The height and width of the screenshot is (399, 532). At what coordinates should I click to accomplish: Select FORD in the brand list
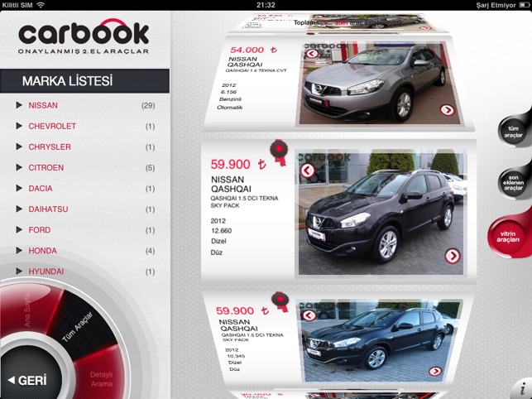click(x=40, y=230)
